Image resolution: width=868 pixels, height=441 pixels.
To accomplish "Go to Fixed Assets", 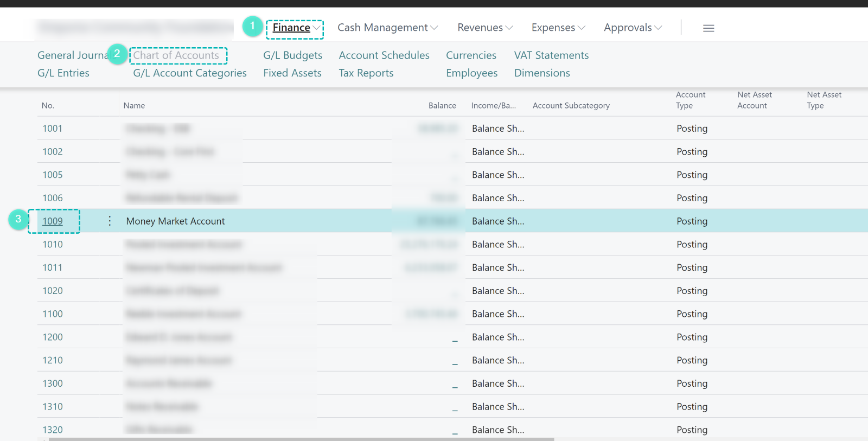I will point(292,73).
